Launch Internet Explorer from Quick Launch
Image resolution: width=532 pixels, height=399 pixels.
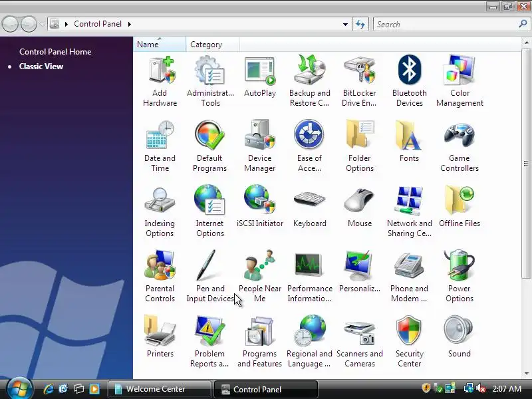pos(49,389)
